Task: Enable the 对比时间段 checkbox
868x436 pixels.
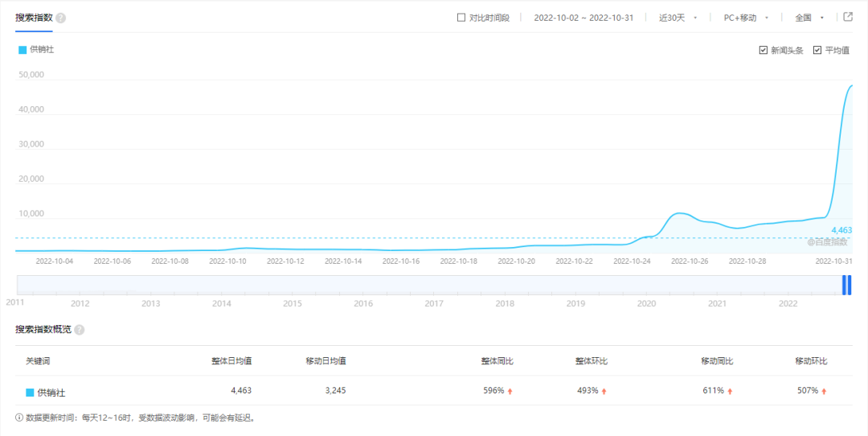Action: click(461, 18)
